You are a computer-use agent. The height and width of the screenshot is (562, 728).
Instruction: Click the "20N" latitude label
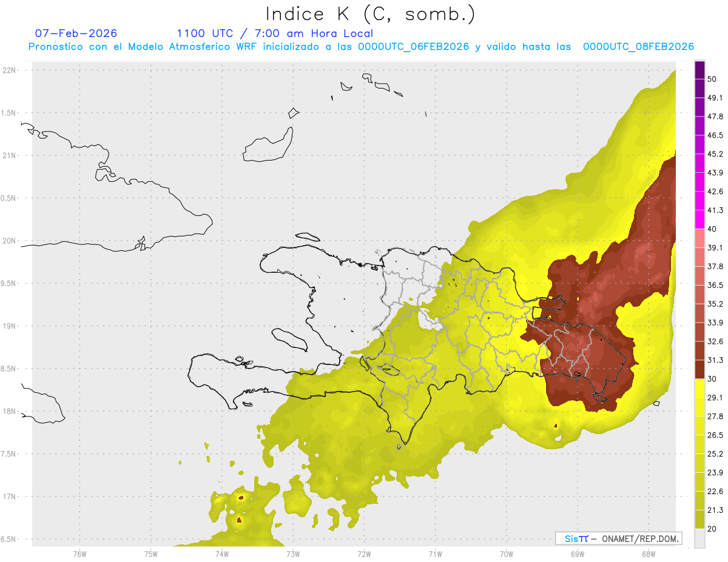point(9,241)
